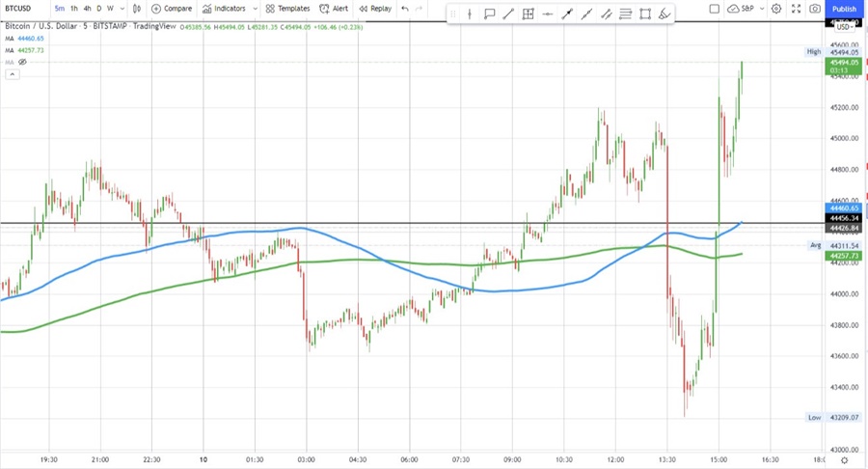Click the blue Publish button
The image size is (868, 469).
tap(844, 9)
